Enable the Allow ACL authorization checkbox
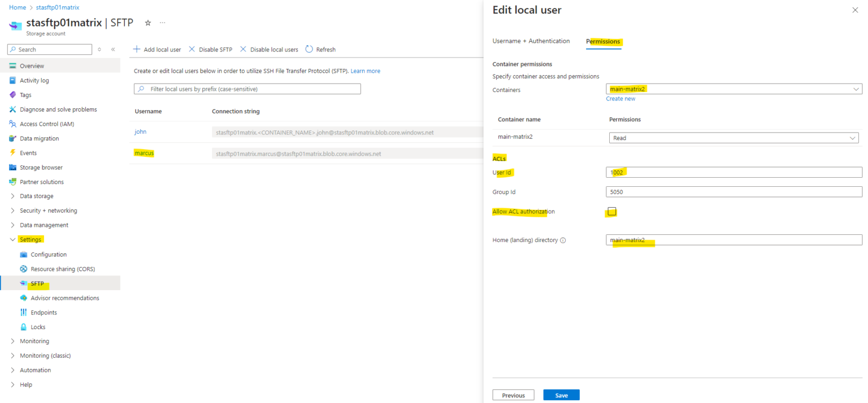Screen dimensions: 868x403 (x=611, y=212)
